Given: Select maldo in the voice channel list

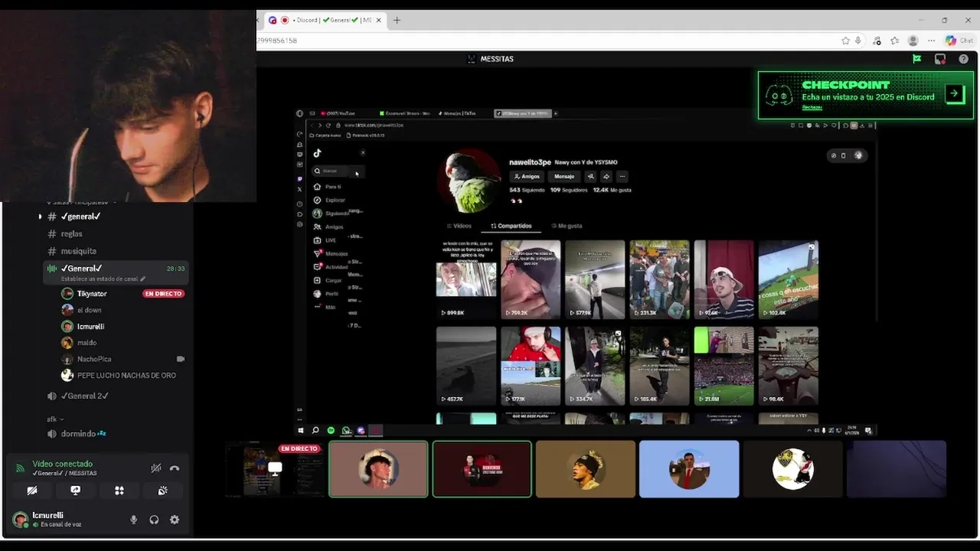Looking at the screenshot, I should pos(87,343).
